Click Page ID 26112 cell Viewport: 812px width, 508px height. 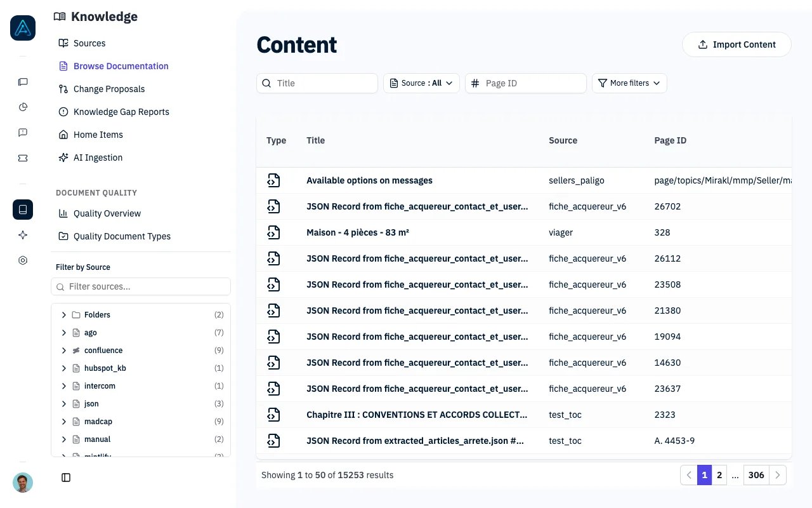(x=667, y=258)
